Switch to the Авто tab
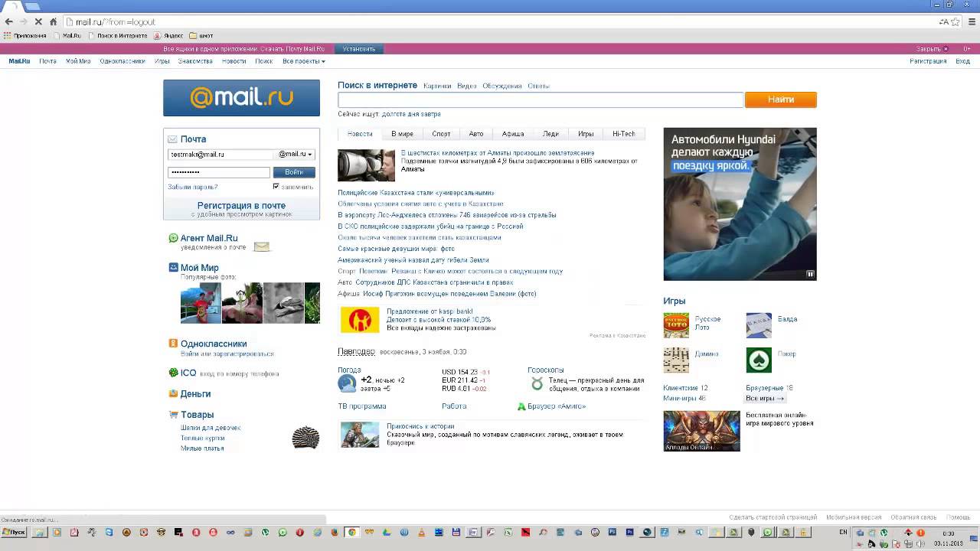 point(476,134)
